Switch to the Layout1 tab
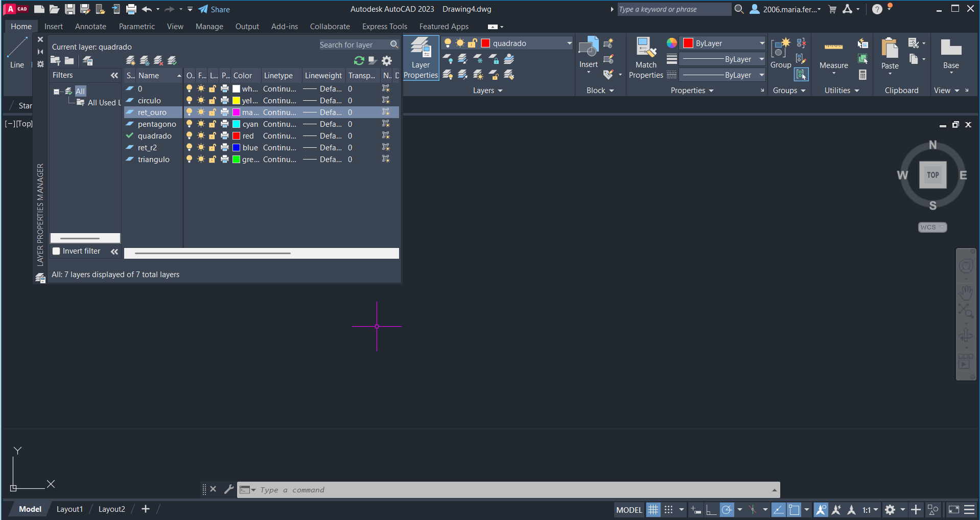The image size is (980, 520). 69,509
